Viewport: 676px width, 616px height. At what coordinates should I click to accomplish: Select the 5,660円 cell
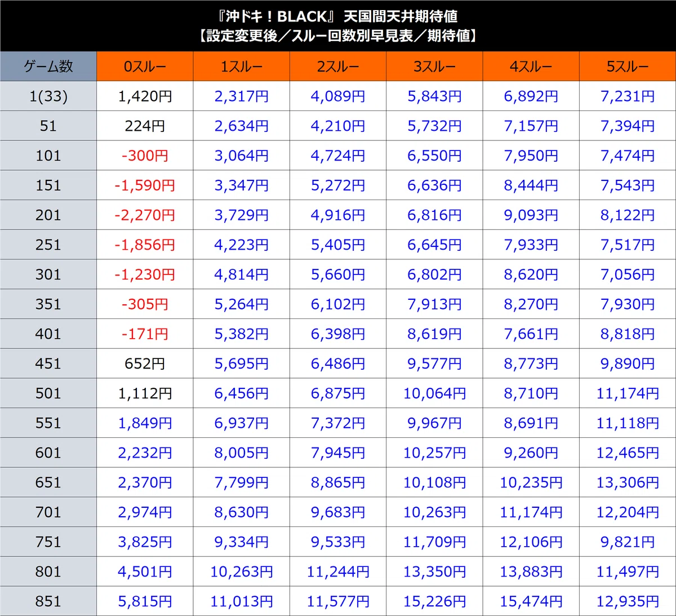pos(338,274)
